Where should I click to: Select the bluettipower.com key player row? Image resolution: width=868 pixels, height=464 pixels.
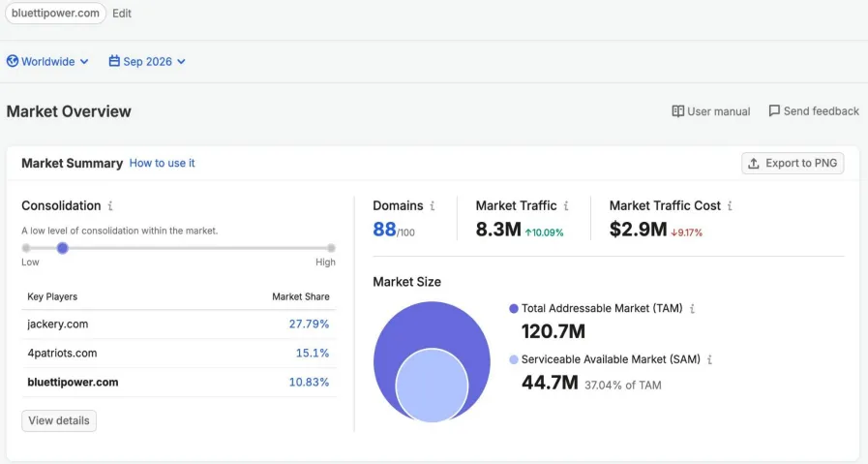[179, 382]
